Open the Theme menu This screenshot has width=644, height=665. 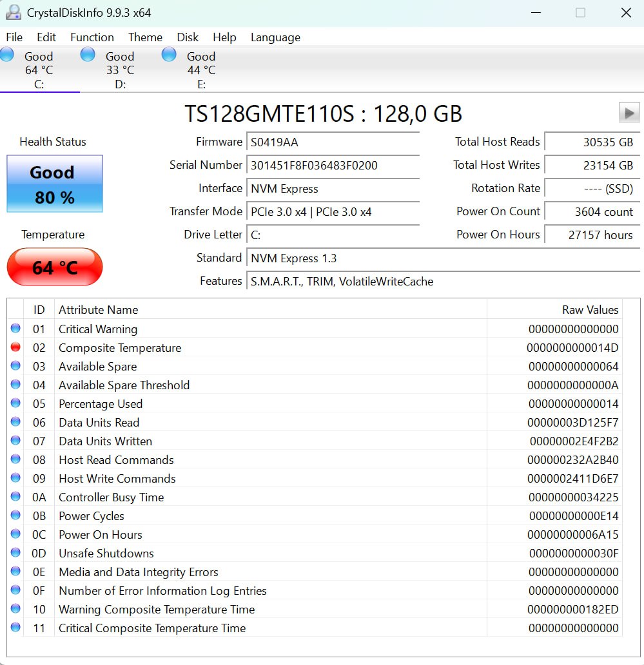click(x=145, y=37)
